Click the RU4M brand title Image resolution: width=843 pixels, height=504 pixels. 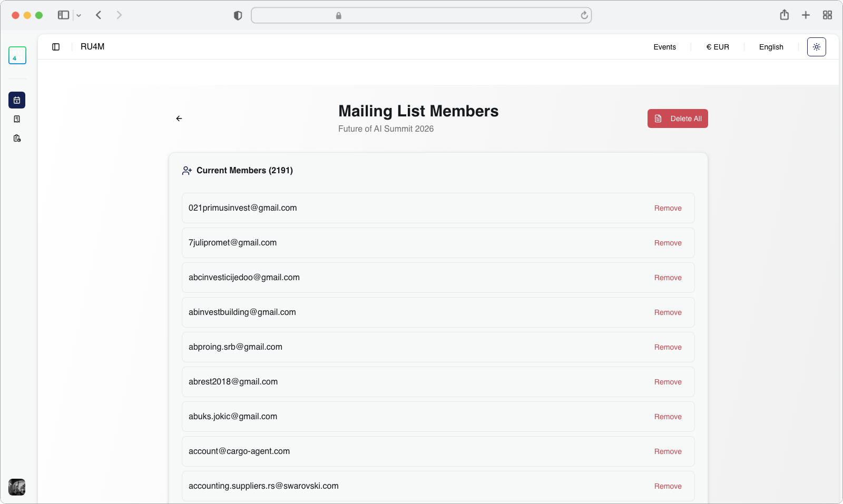92,47
